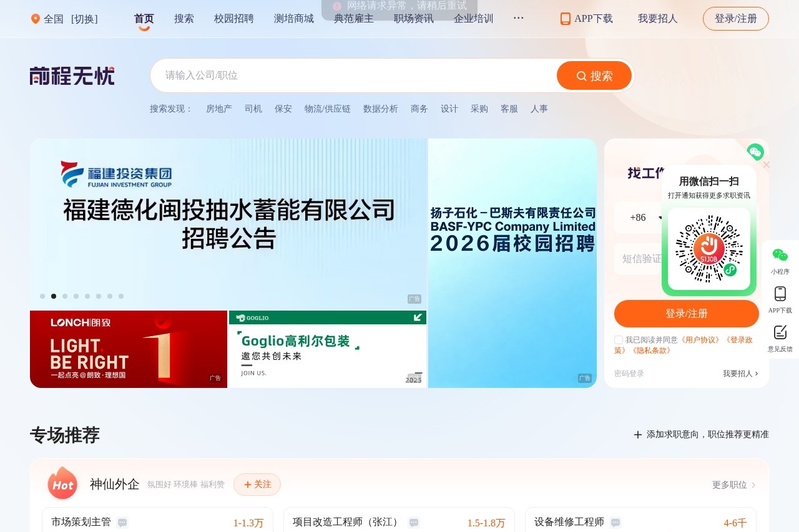Go to 首页 tab
This screenshot has height=532, width=799.
[144, 19]
